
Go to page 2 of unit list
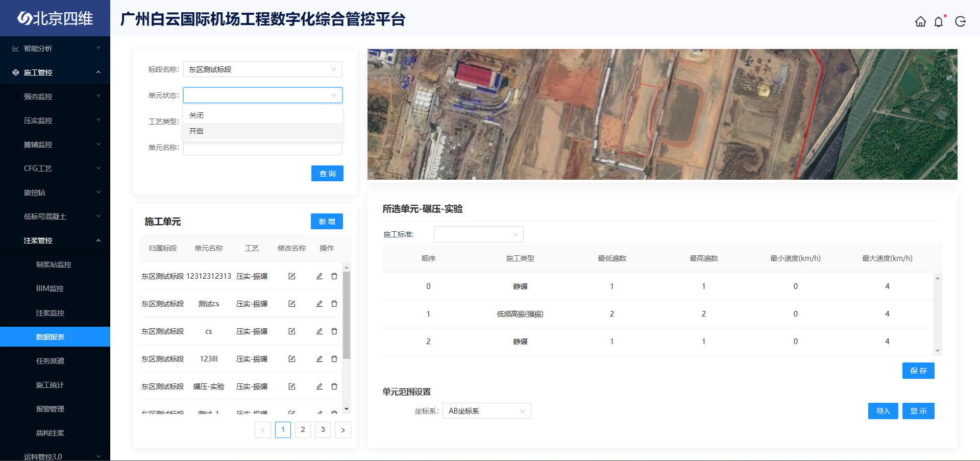[x=303, y=430]
